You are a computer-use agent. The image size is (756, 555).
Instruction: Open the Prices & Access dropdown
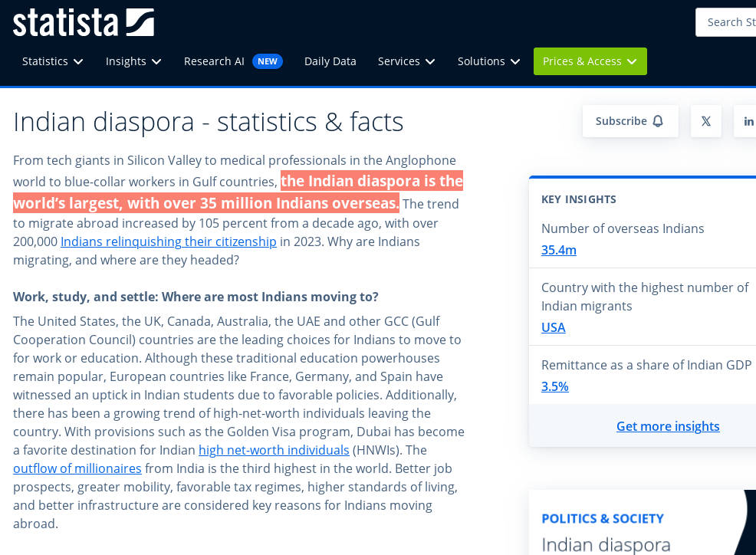pos(590,61)
